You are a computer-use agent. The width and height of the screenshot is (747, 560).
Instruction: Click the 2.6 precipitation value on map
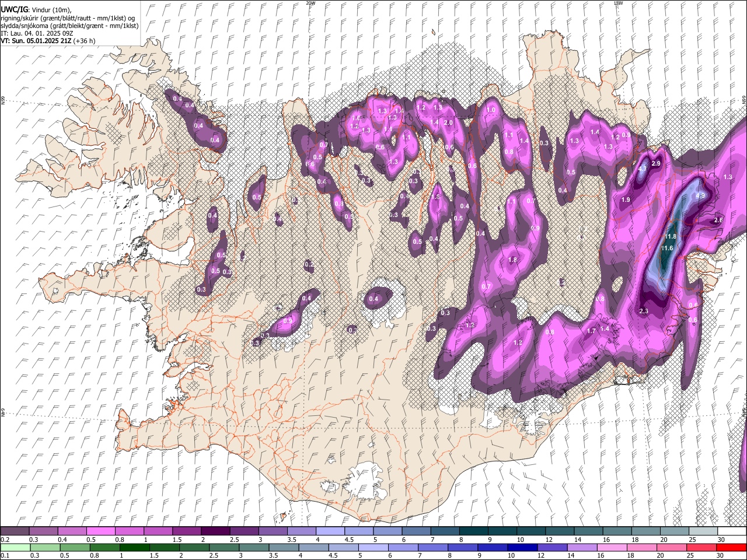coord(718,220)
